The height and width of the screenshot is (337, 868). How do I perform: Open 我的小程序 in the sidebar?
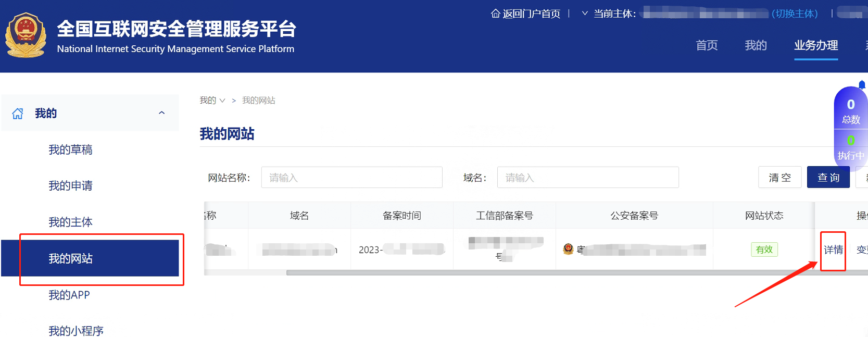point(76,331)
